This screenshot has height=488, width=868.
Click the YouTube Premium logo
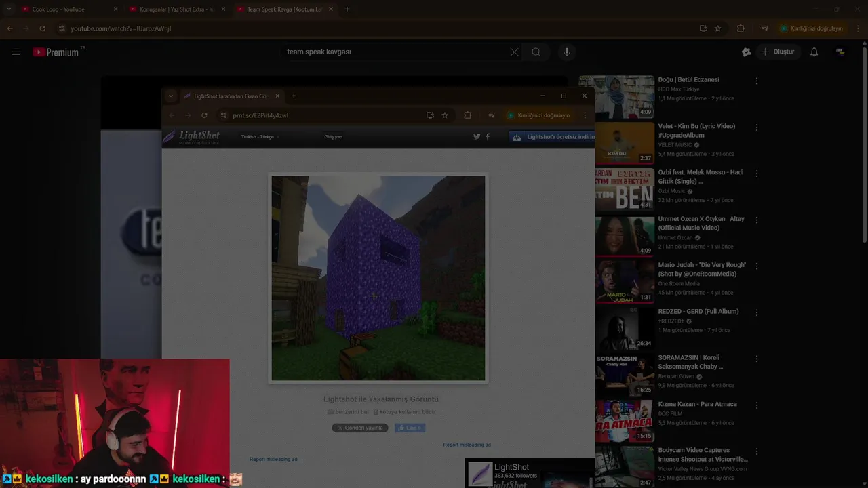pos(56,52)
